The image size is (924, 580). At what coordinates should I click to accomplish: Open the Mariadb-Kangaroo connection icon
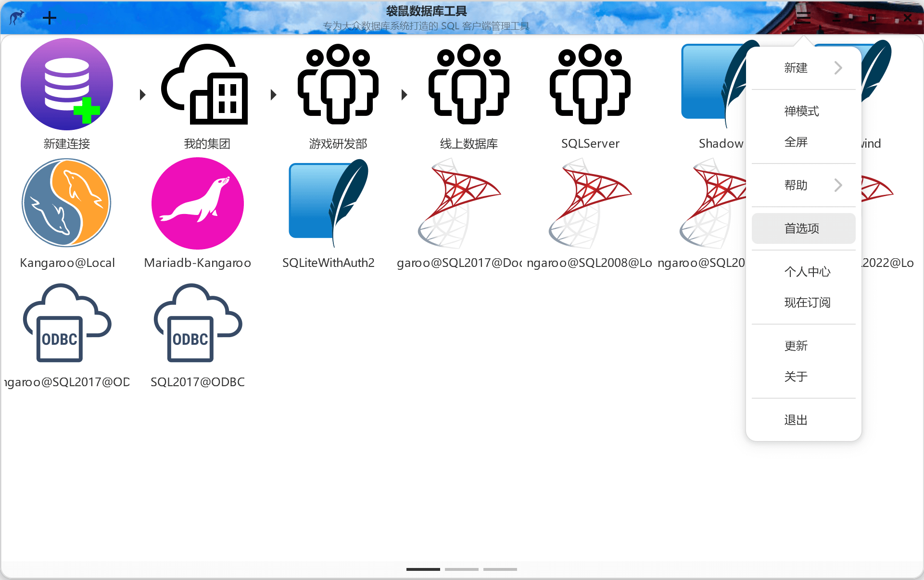tap(198, 203)
